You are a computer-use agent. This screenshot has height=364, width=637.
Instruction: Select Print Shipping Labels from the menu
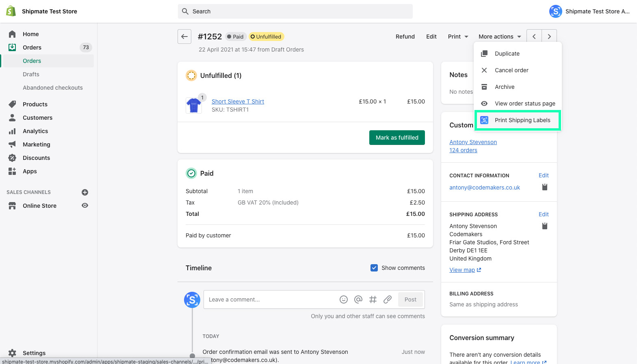point(522,120)
